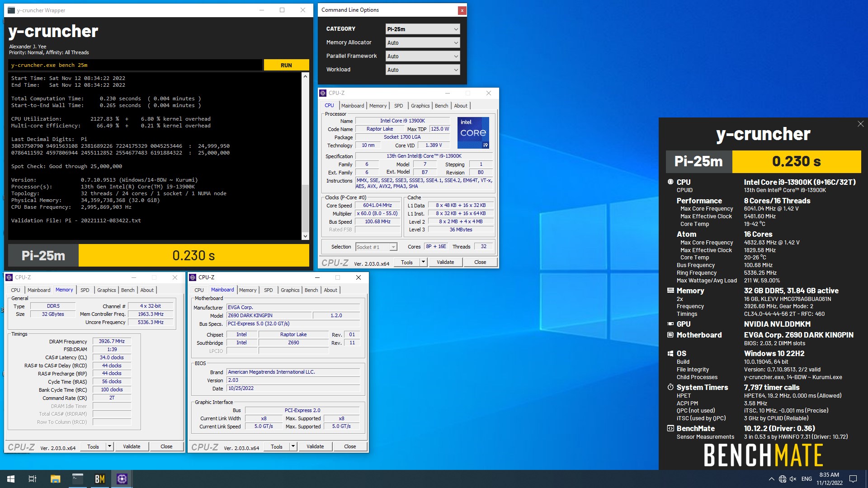Click the Windows Start button
Viewport: 868px width, 488px height.
point(11,479)
